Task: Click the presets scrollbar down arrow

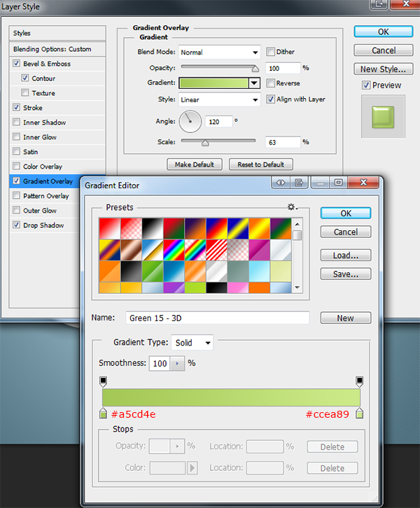Action: point(297,288)
